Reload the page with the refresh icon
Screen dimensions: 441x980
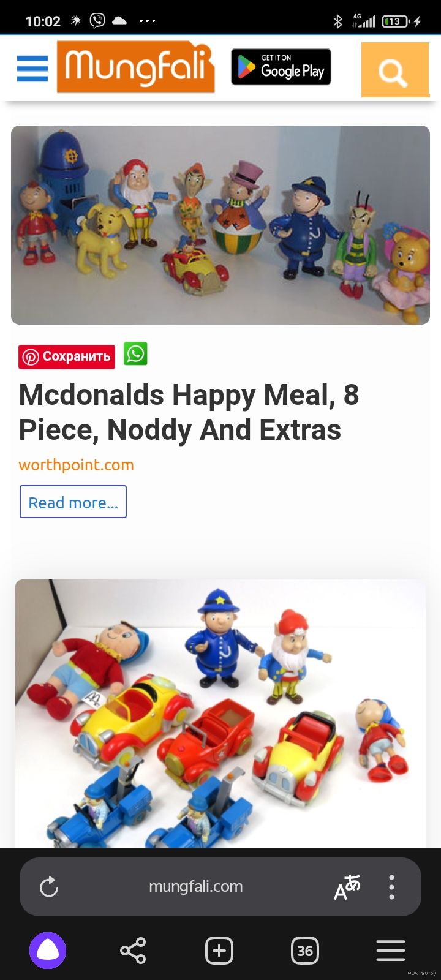tap(49, 887)
